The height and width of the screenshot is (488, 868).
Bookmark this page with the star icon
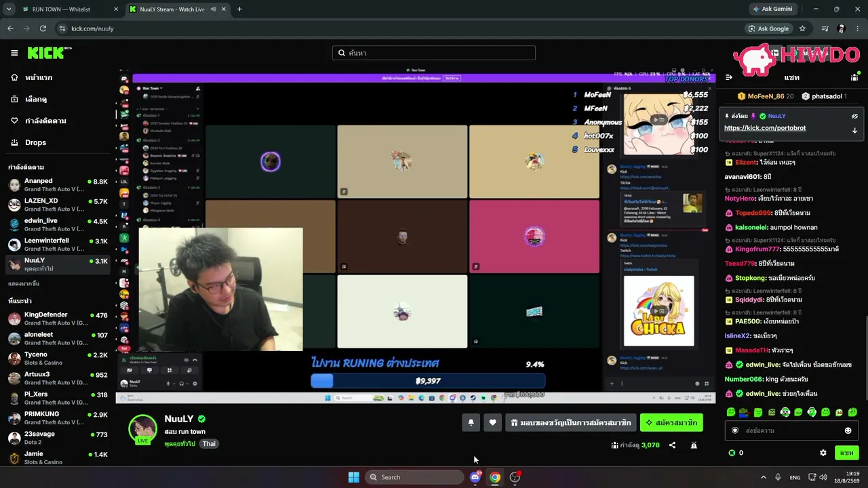click(802, 28)
